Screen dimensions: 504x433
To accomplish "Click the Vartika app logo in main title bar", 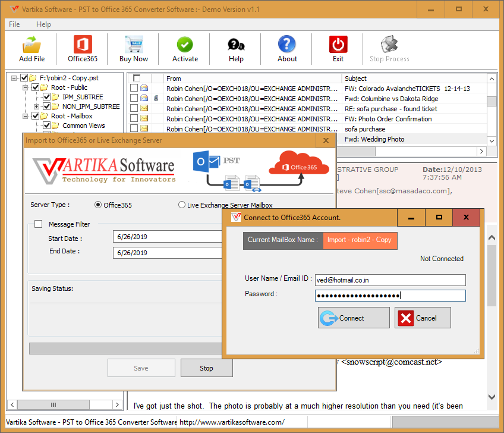I will click(x=14, y=9).
